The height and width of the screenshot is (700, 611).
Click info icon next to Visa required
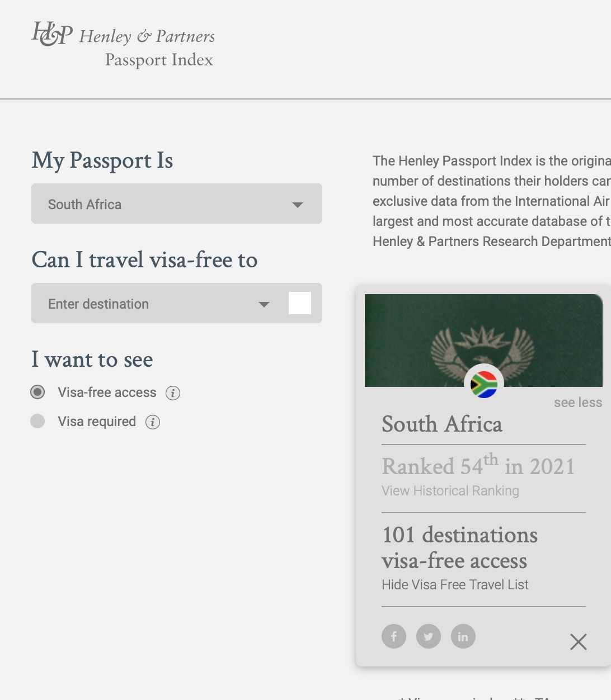coord(153,422)
